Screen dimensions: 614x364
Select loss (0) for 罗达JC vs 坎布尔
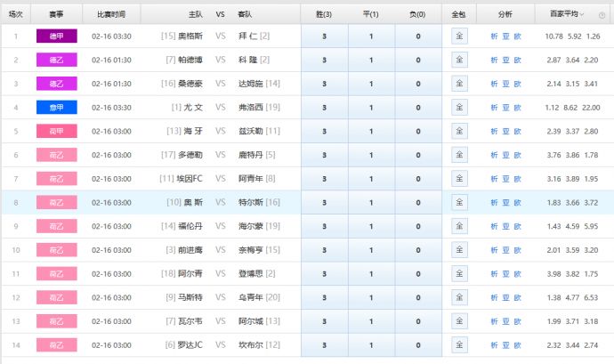tap(418, 344)
